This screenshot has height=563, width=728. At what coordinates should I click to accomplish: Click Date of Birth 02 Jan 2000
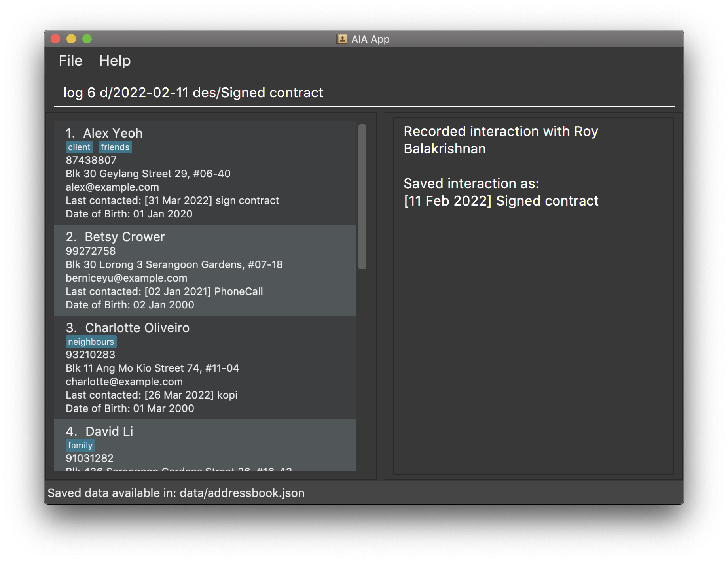tap(130, 305)
